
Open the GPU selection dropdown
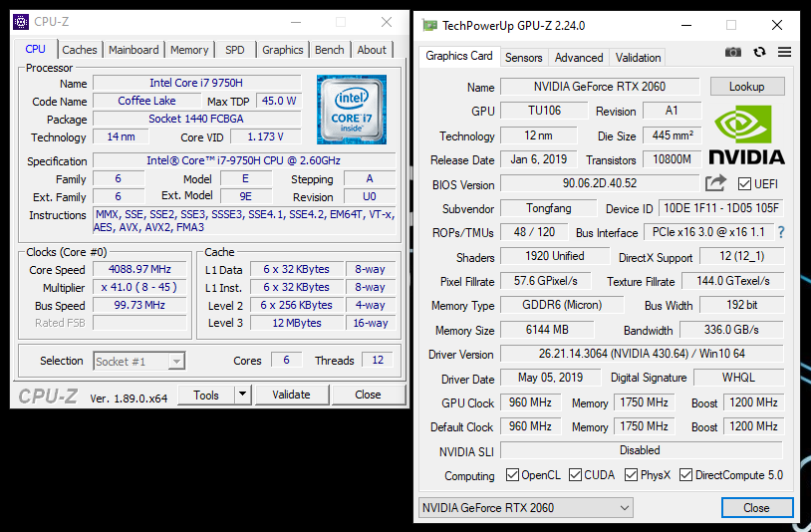click(x=525, y=508)
